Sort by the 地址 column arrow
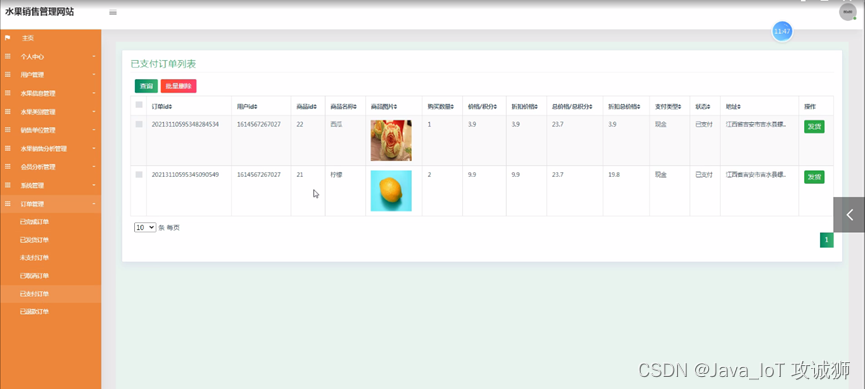 pos(739,106)
